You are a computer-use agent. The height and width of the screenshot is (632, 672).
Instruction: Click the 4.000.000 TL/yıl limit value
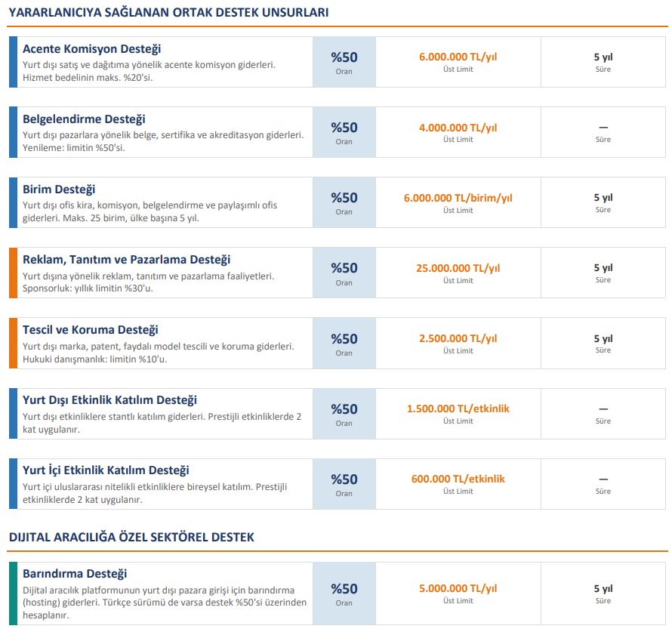tap(458, 128)
